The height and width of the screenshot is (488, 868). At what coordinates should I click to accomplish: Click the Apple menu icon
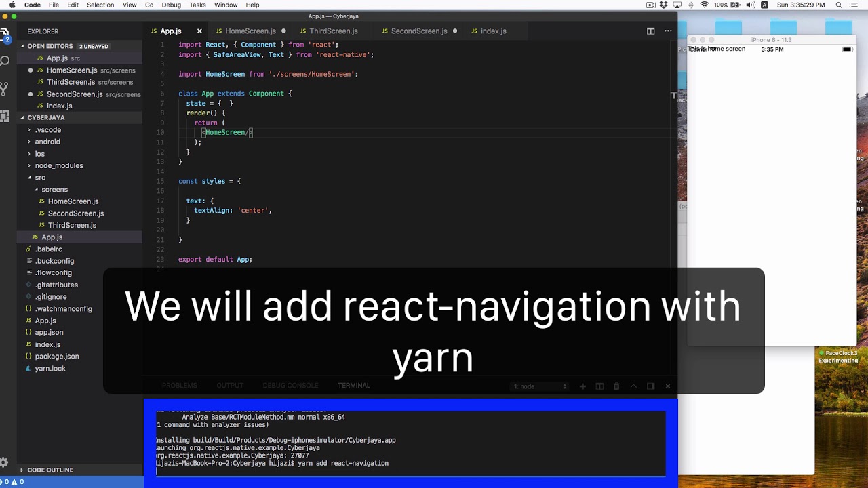click(12, 5)
